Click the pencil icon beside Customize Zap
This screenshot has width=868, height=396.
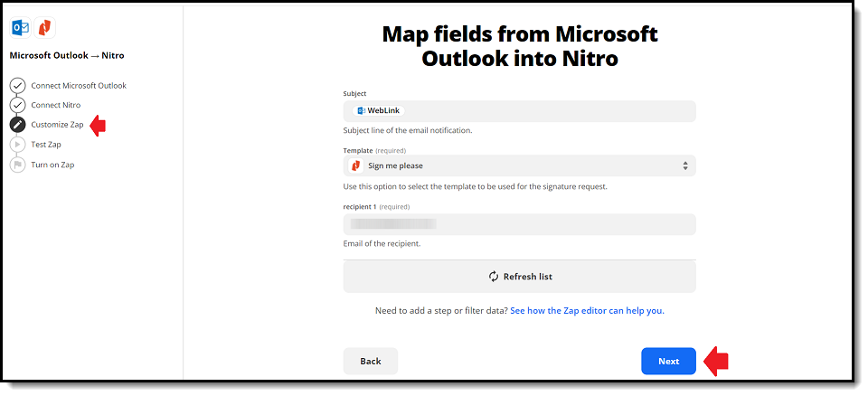tap(18, 125)
